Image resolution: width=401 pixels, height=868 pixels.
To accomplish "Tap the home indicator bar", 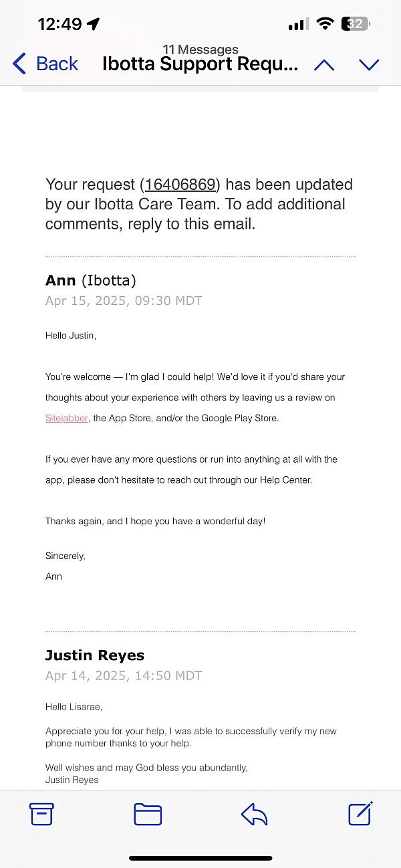I will pyautogui.click(x=200, y=858).
